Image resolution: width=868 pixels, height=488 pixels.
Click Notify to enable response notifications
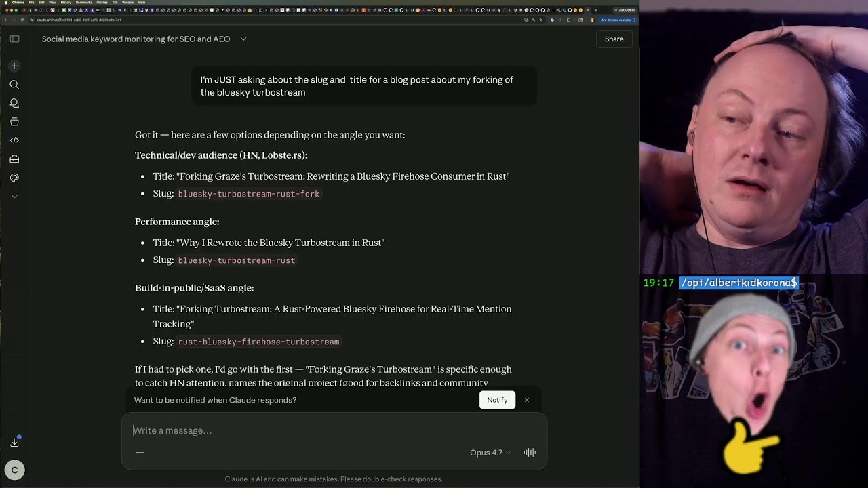click(497, 400)
